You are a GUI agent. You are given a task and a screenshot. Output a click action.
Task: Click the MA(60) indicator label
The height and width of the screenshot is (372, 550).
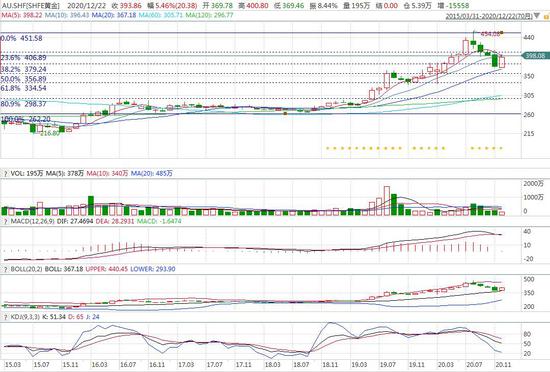[x=161, y=15]
